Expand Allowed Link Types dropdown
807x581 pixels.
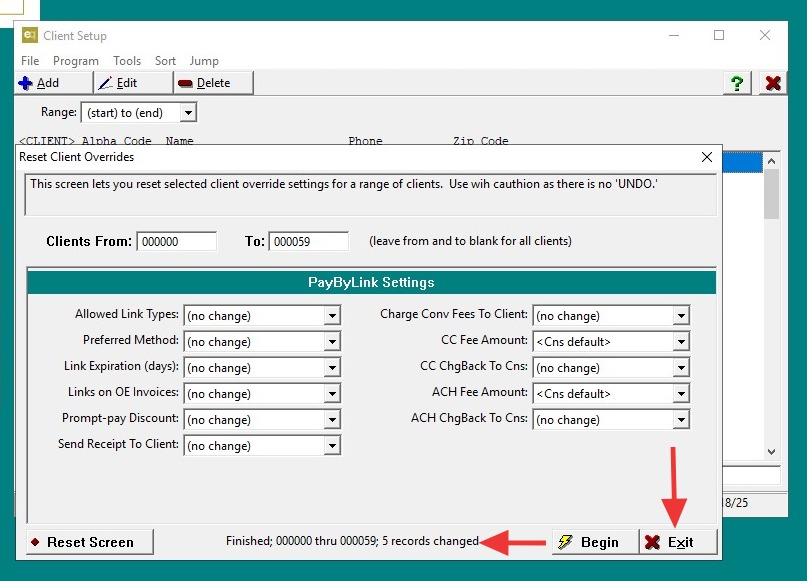point(332,315)
